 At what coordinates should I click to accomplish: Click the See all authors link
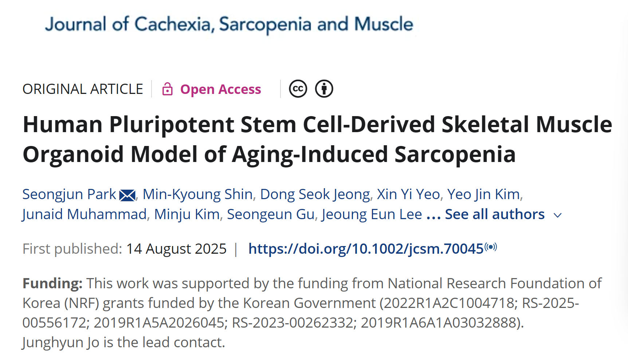pyautogui.click(x=495, y=214)
